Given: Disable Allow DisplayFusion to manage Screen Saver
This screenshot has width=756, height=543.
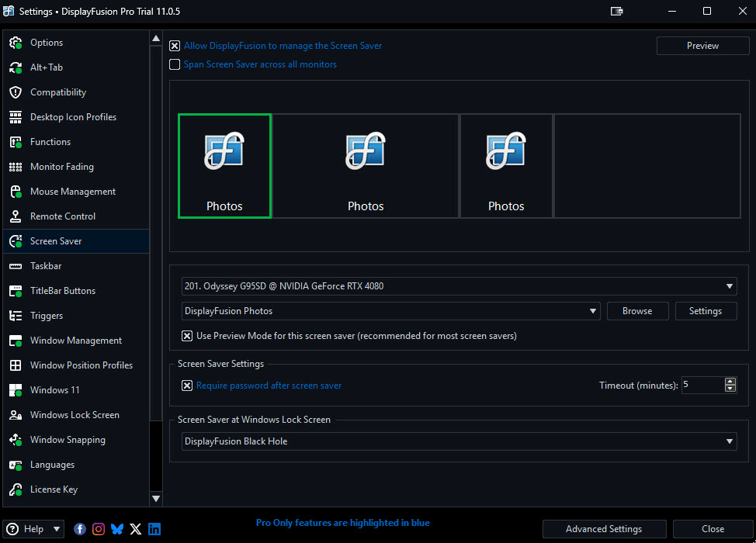Looking at the screenshot, I should coord(175,46).
